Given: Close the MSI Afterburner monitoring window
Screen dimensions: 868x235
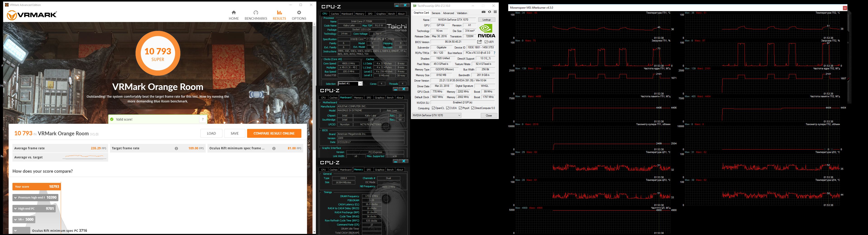Looking at the screenshot, I should click(x=845, y=8).
